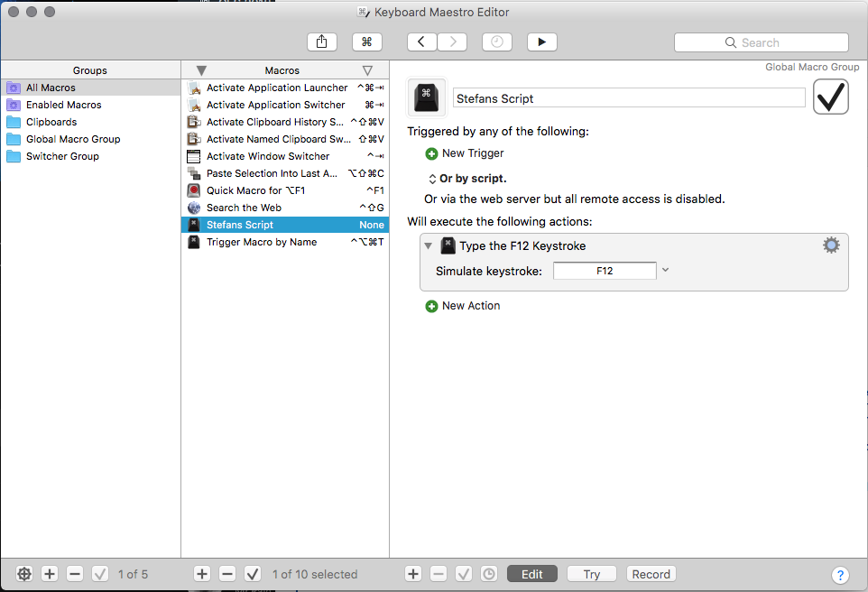Viewport: 868px width, 592px height.
Task: Open help with the question mark
Action: [840, 575]
